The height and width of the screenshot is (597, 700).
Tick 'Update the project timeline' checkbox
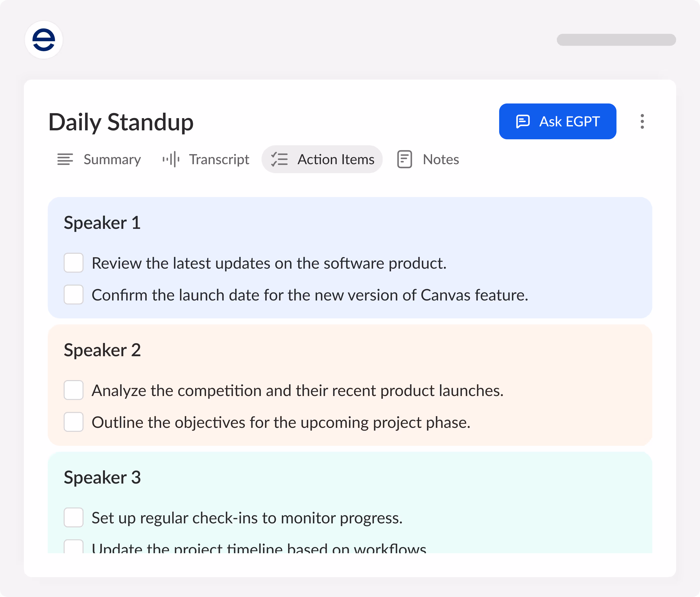[x=74, y=547]
